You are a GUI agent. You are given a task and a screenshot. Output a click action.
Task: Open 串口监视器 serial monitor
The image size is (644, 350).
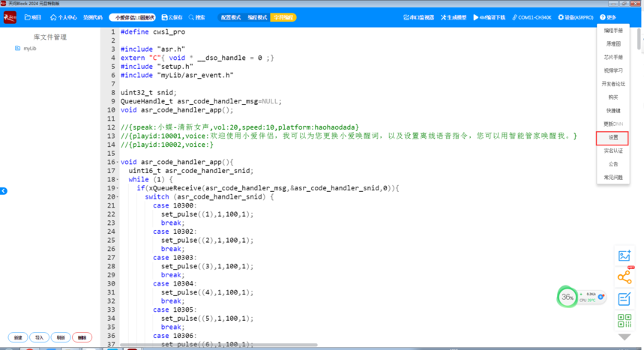click(x=418, y=18)
